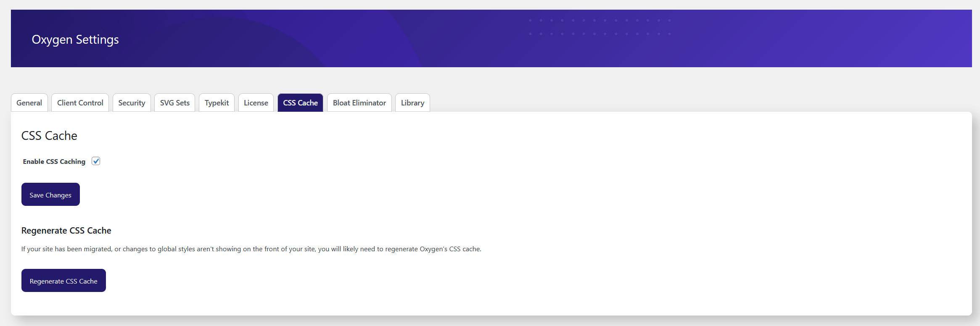Open the General settings tab

(x=29, y=103)
